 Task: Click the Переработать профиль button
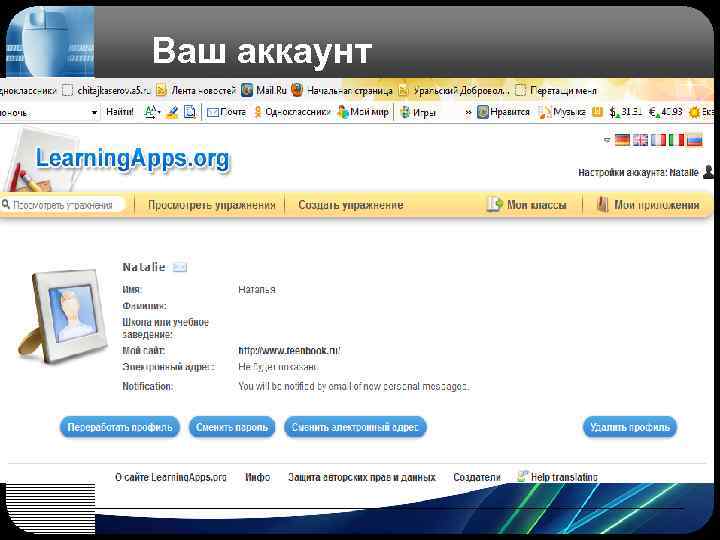[120, 427]
